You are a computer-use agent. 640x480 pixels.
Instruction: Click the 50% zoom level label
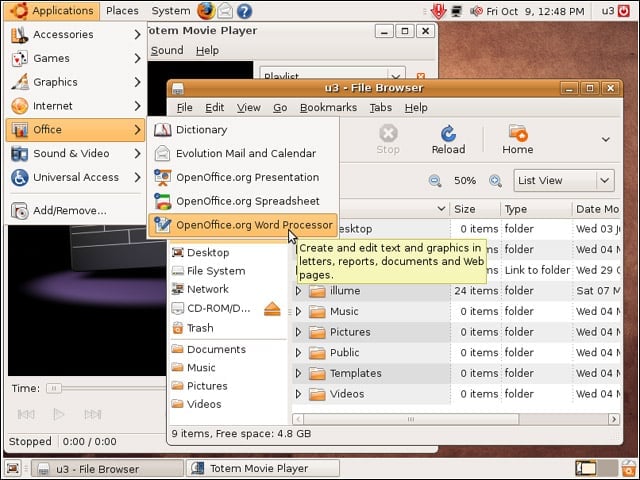tap(465, 180)
